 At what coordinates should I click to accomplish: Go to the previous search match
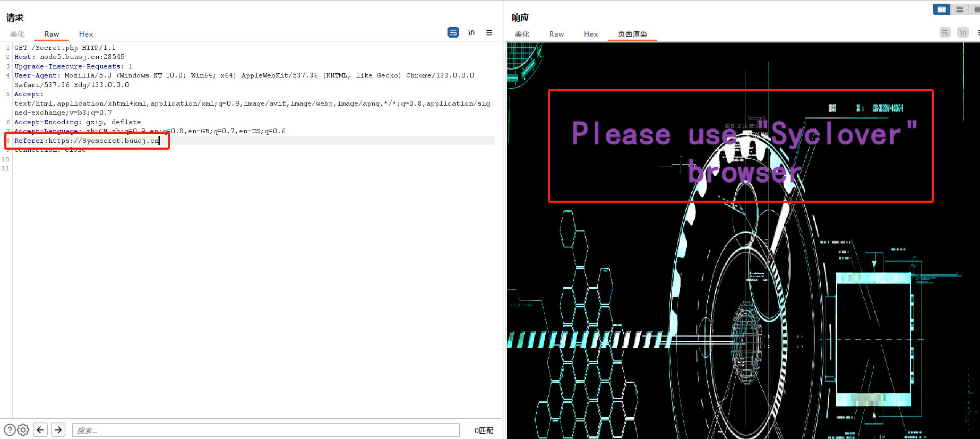(x=40, y=430)
